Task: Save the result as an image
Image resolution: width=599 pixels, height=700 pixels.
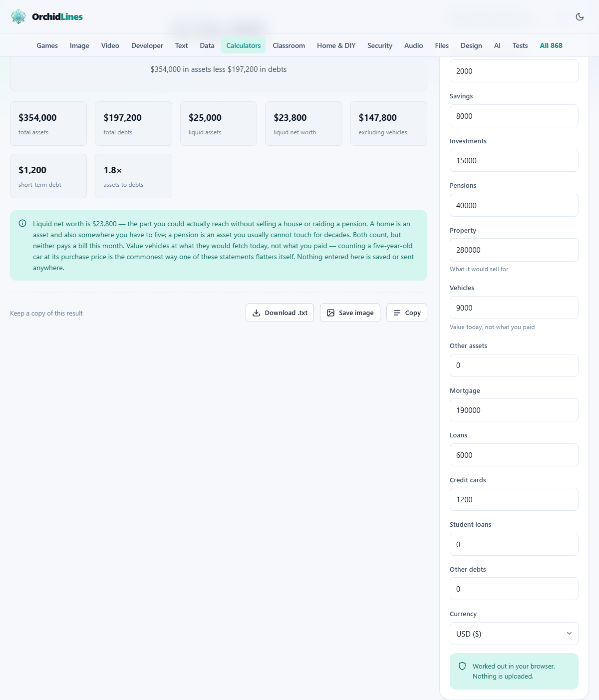Action: pos(350,313)
